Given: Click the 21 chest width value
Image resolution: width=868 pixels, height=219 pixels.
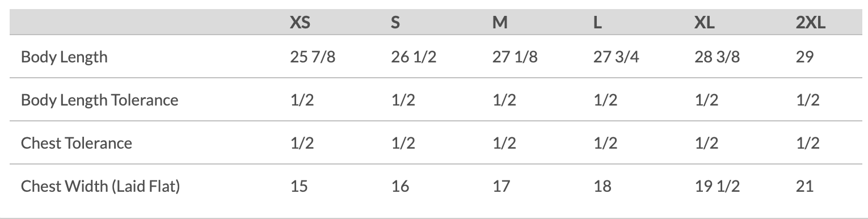Looking at the screenshot, I should click(804, 186).
